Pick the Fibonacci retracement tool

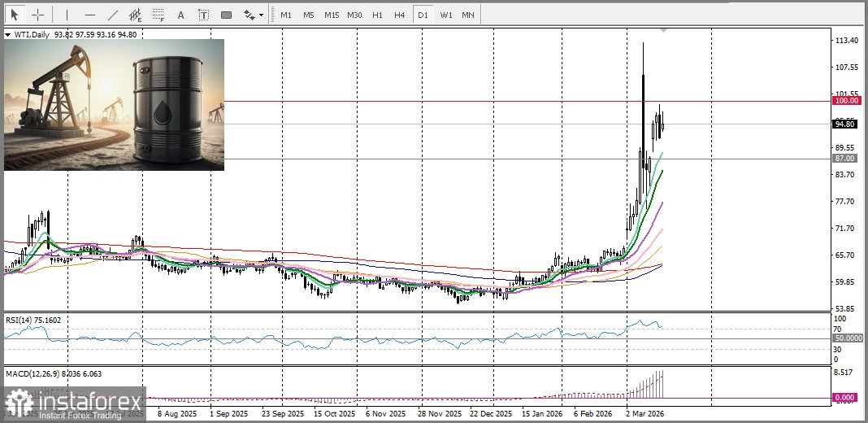[158, 15]
